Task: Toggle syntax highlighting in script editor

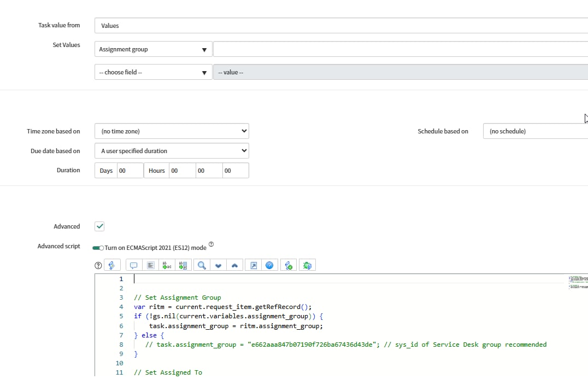Action: 111,265
